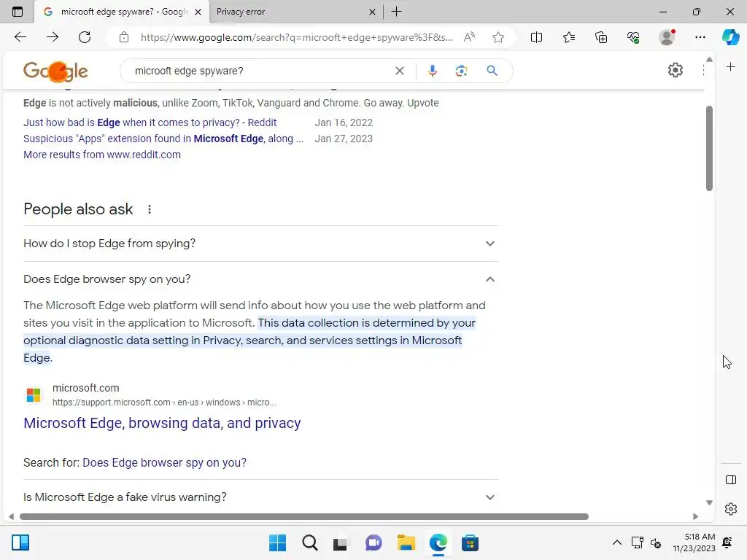The height and width of the screenshot is (560, 747).
Task: Open muted volume tray icon
Action: pyautogui.click(x=656, y=542)
